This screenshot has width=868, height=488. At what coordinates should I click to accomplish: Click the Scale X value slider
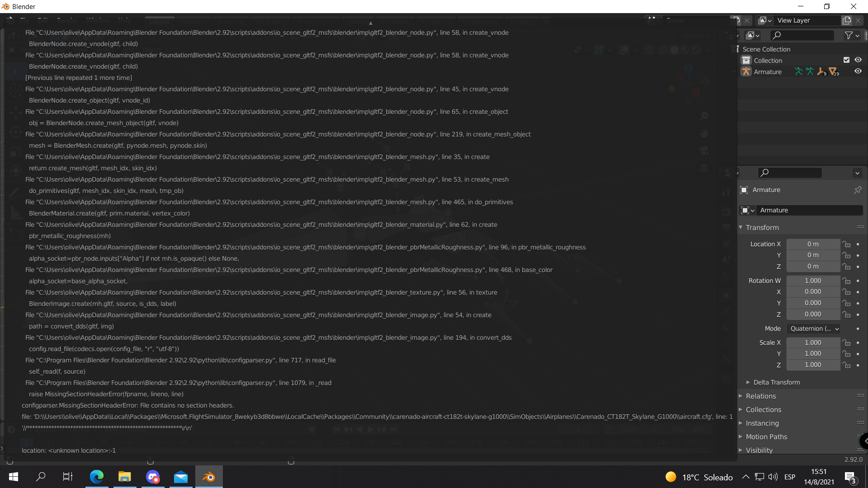pos(813,343)
